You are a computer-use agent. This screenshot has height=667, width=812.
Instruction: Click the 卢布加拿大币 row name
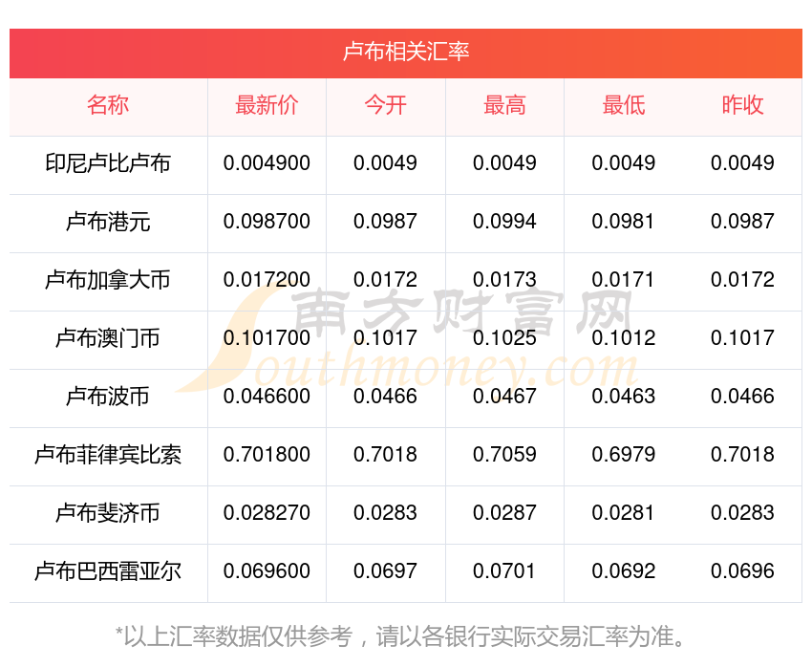tap(108, 280)
